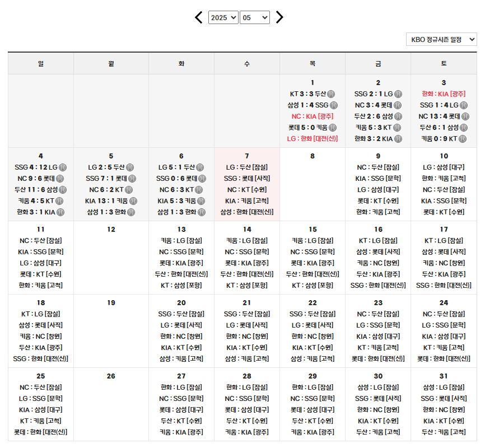The width and height of the screenshot is (485, 448).
Task: Click the 목 weekday column header
Action: 313,63
